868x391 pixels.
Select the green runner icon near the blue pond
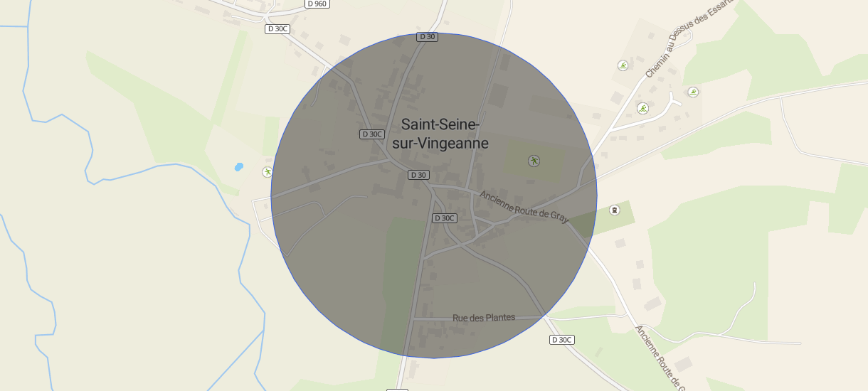(267, 171)
